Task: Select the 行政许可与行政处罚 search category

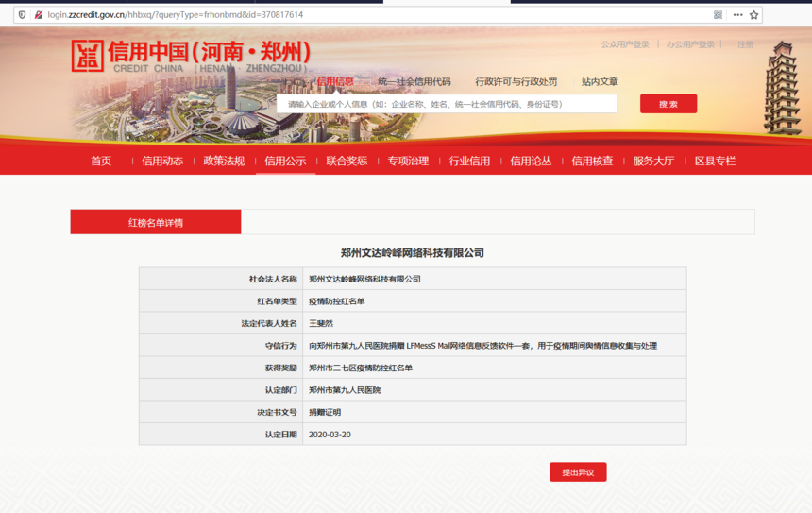Action: 516,82
